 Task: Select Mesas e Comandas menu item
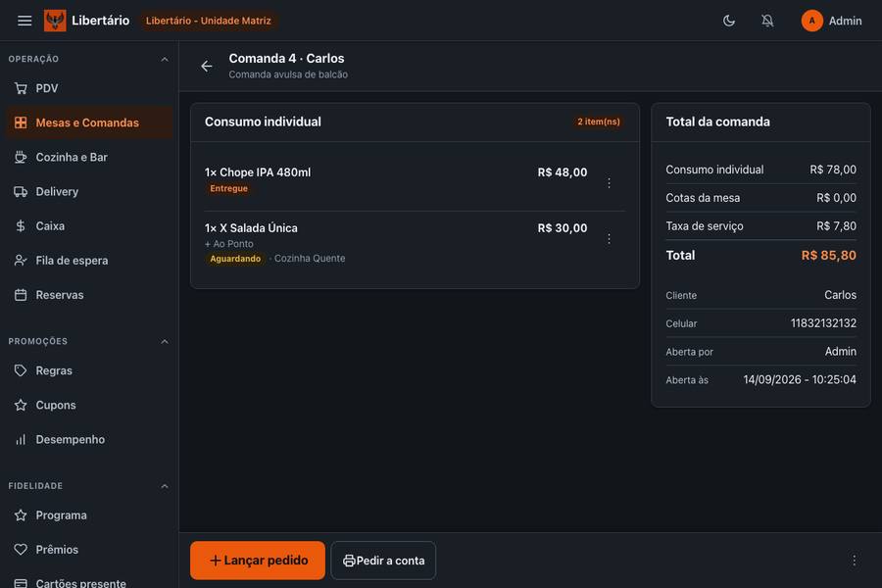(89, 122)
